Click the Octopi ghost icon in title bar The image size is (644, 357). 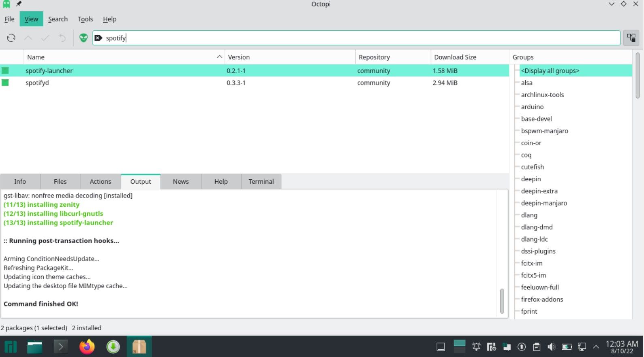pyautogui.click(x=6, y=4)
